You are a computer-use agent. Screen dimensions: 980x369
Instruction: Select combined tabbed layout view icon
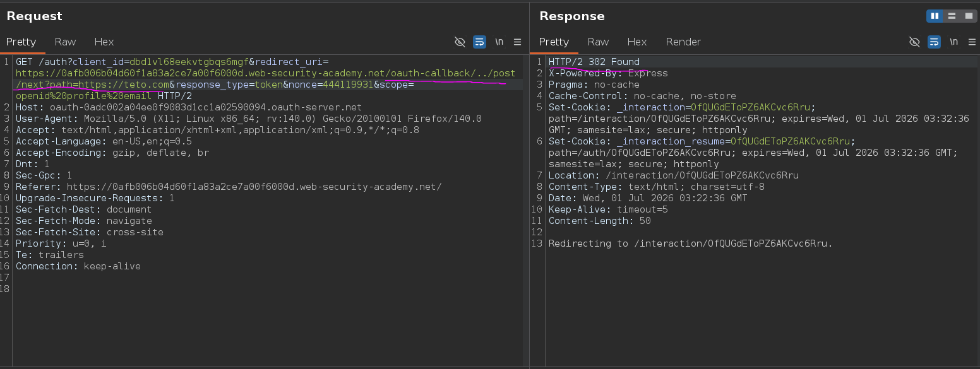(968, 16)
